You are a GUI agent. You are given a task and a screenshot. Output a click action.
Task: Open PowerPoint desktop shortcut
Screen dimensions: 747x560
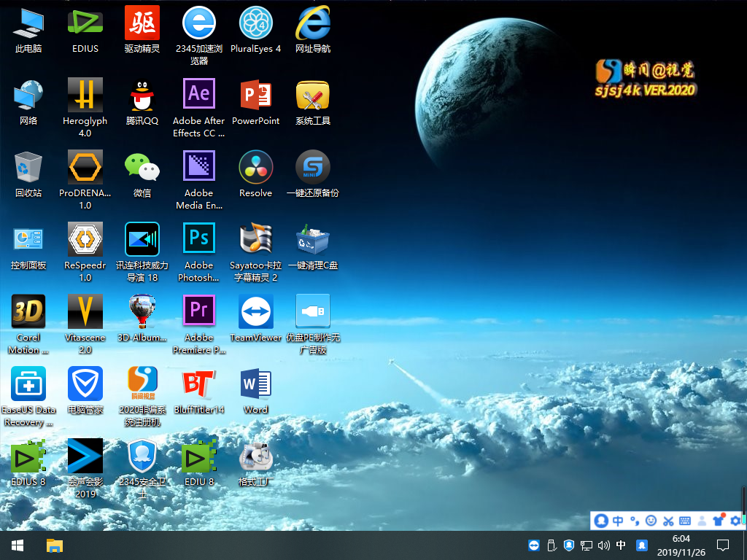click(x=256, y=95)
